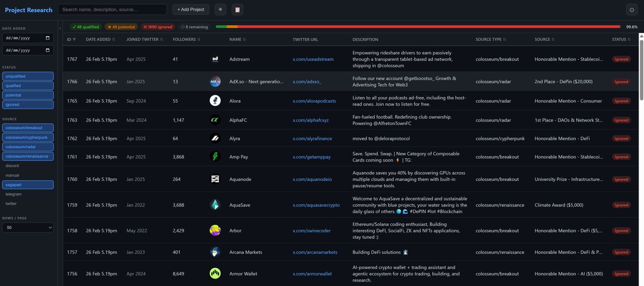Sort by Name column

pos(237,40)
